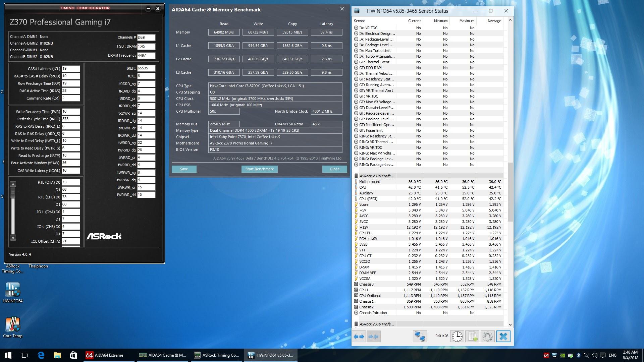
Task: Reset the HWiNFO elapsed time clock
Action: point(457,336)
